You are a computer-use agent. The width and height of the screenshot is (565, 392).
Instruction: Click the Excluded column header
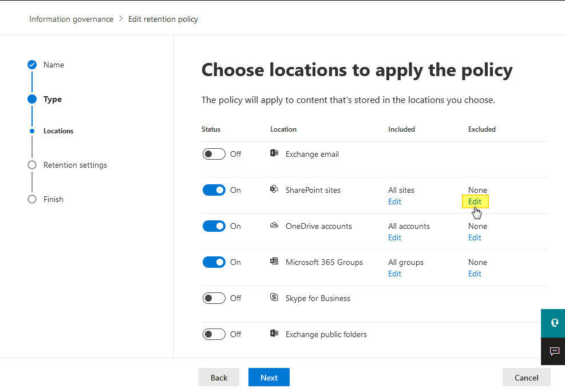pos(482,129)
